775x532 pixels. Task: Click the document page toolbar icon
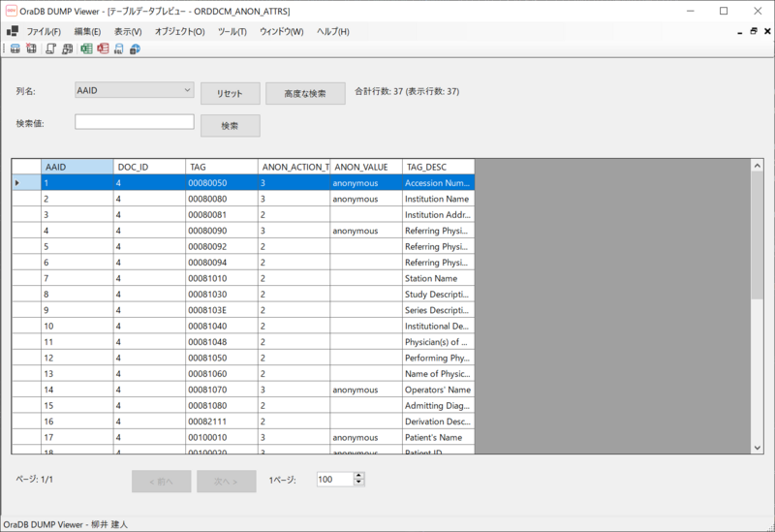tap(50, 48)
